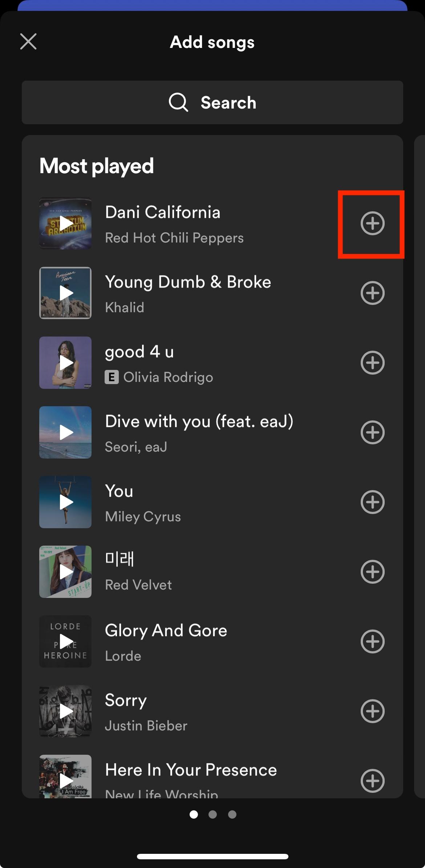
Task: Add You by Miley Cyrus
Action: click(372, 502)
